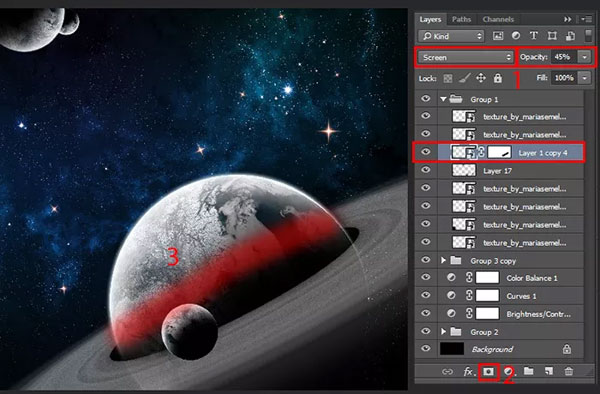This screenshot has height=394, width=600.
Task: Toggle visibility of Layer 17
Action: (x=426, y=170)
